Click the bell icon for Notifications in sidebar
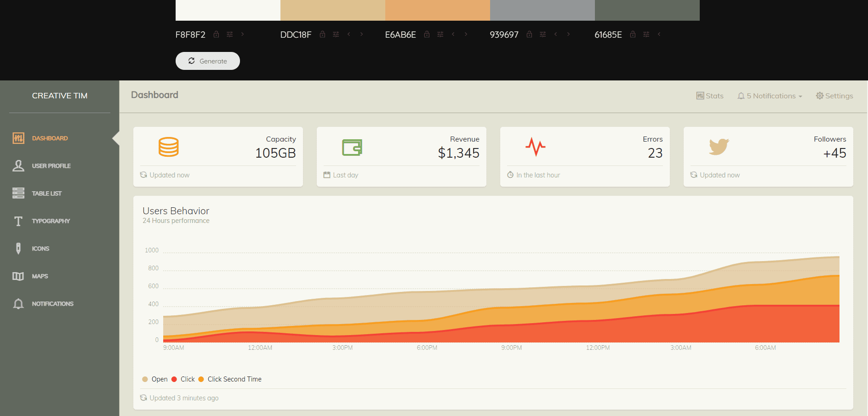Image resolution: width=868 pixels, height=416 pixels. point(18,304)
